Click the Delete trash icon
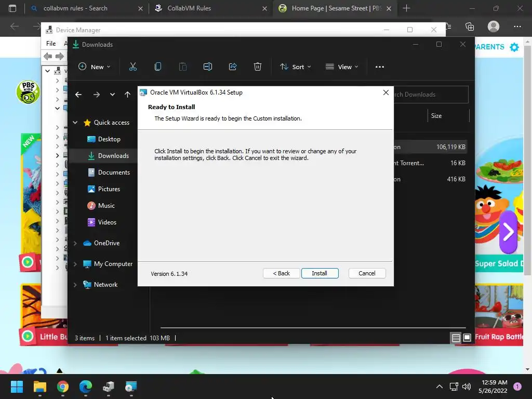This screenshot has height=399, width=532. click(258, 67)
